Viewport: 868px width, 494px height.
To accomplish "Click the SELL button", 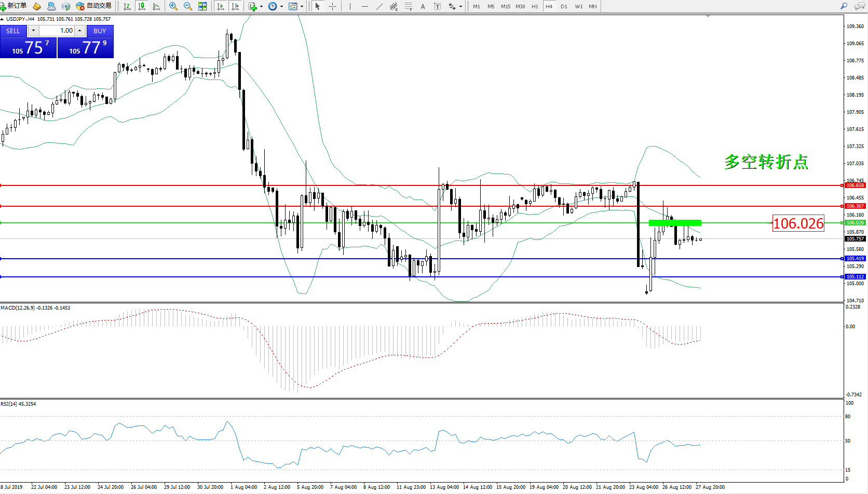I will tap(13, 31).
